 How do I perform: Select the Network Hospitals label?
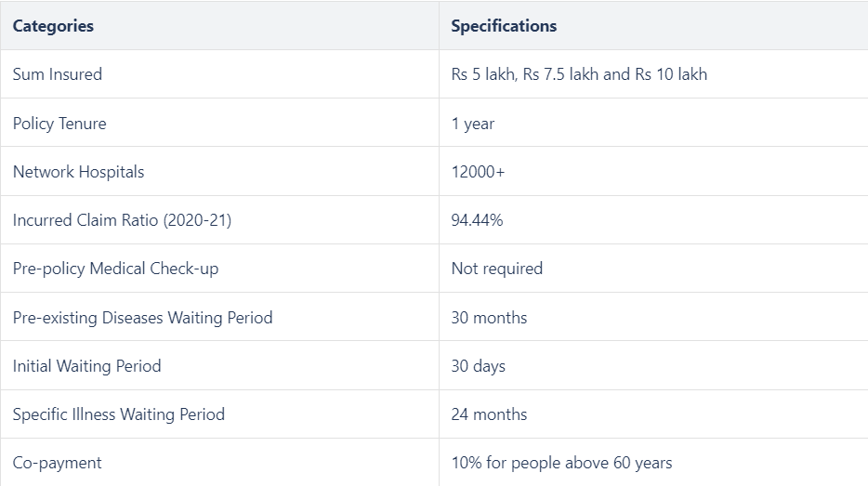[x=79, y=172]
